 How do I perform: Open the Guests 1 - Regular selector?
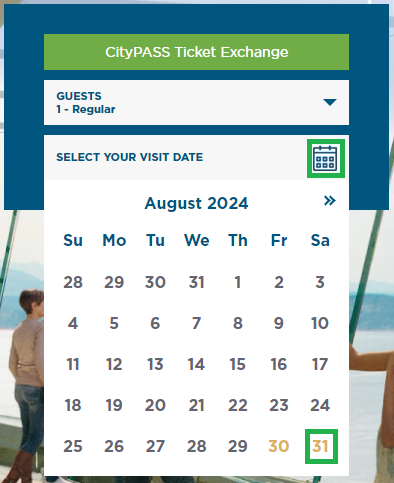pyautogui.click(x=196, y=103)
